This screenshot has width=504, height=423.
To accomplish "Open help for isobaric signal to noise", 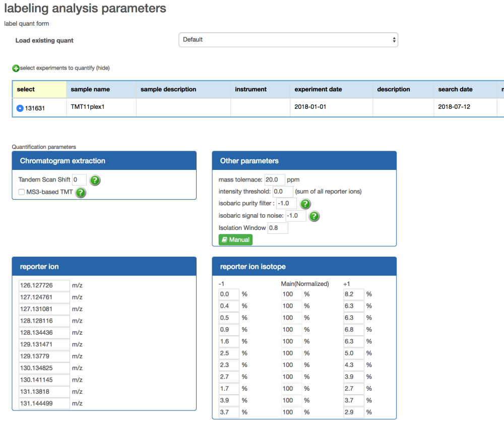I will point(314,216).
